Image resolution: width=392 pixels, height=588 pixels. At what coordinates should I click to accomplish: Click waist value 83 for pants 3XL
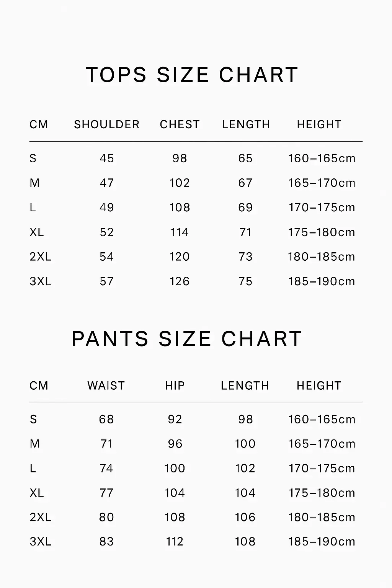[x=106, y=542]
